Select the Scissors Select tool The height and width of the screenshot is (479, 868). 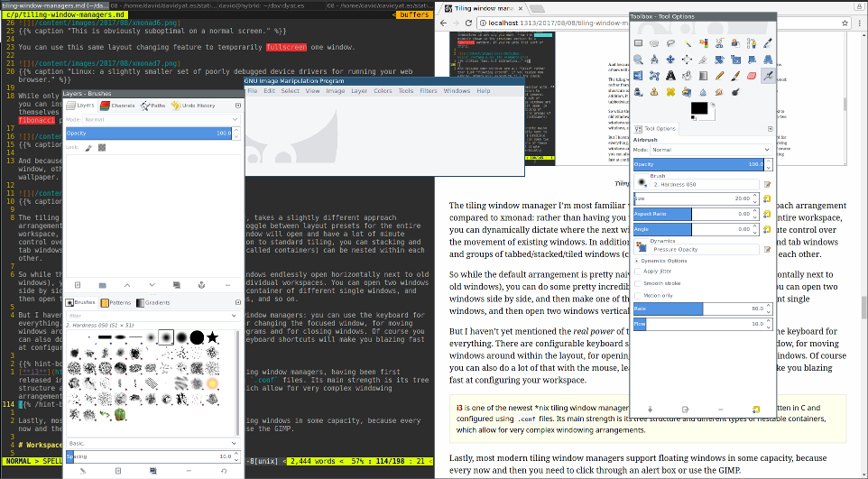point(719,42)
